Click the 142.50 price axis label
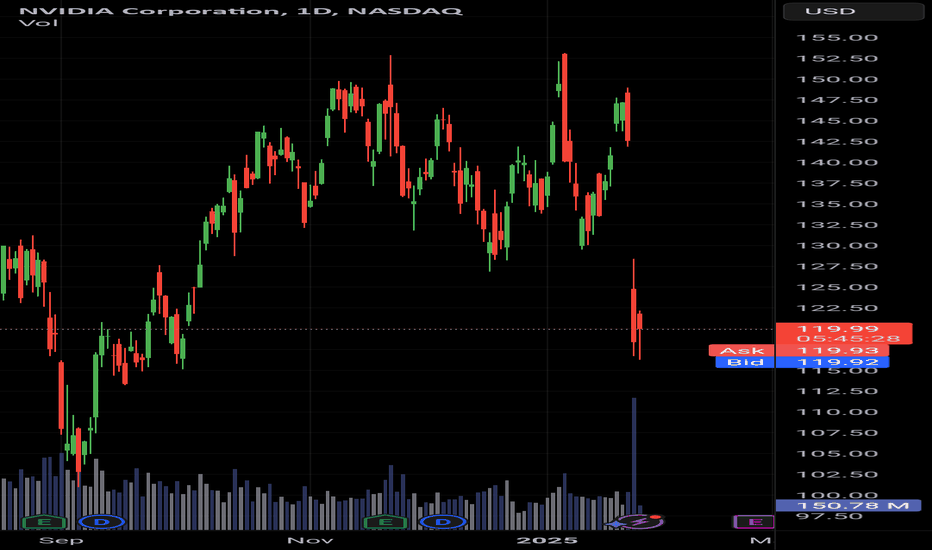Image resolution: width=932 pixels, height=550 pixels. (837, 142)
